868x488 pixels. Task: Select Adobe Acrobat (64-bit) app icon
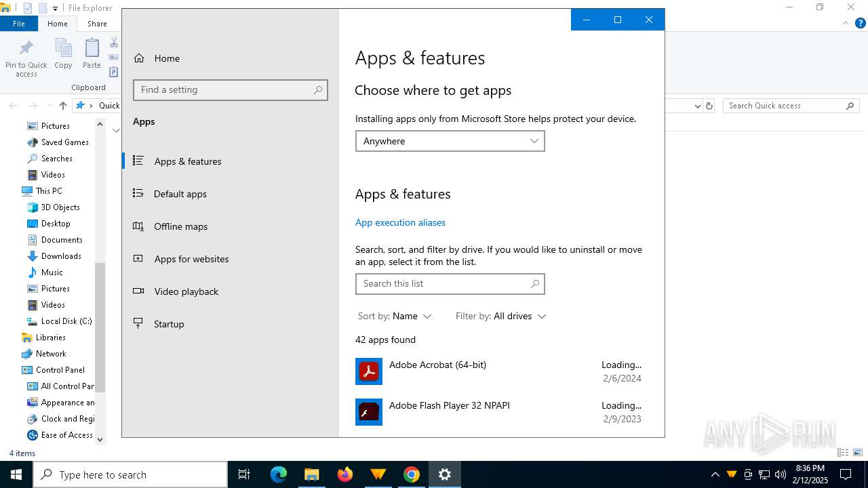click(x=369, y=371)
